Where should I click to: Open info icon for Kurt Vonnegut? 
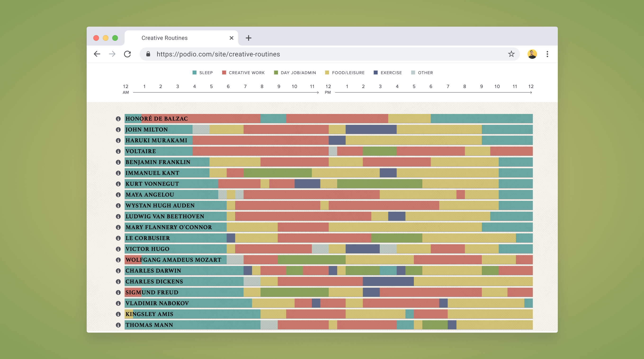(x=118, y=184)
